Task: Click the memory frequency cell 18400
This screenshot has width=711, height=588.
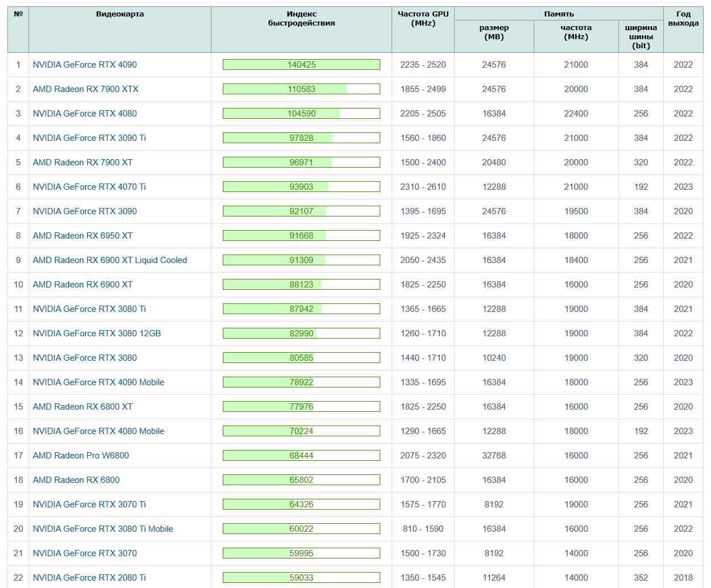Action: pos(576,260)
